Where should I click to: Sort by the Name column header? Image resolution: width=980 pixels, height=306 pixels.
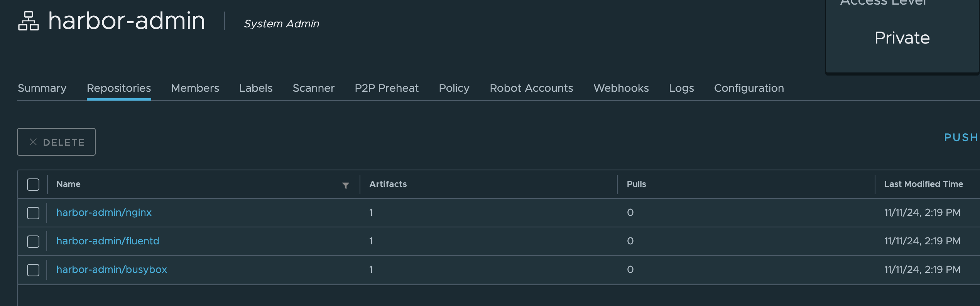[68, 184]
